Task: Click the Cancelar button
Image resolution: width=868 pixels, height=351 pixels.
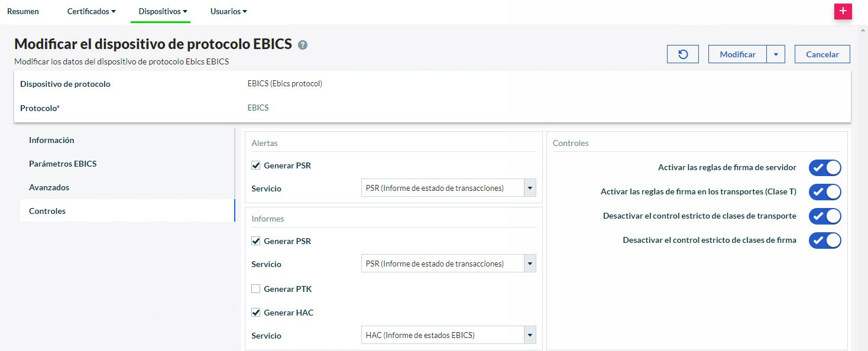Action: tap(822, 54)
